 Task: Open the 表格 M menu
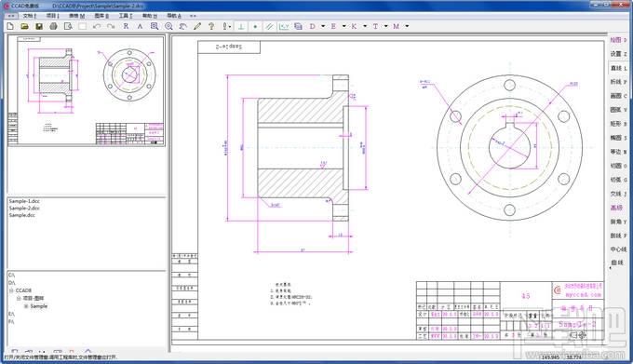click(76, 16)
